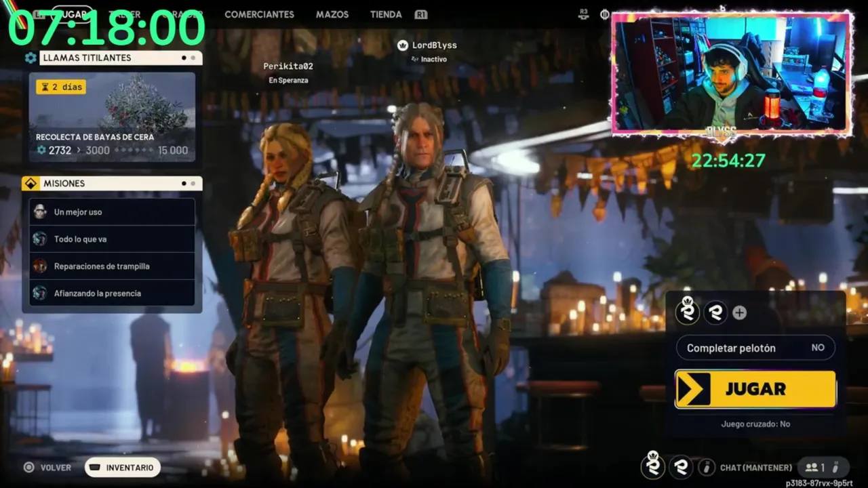Open mission 'Afianzando la presencia'

112,293
